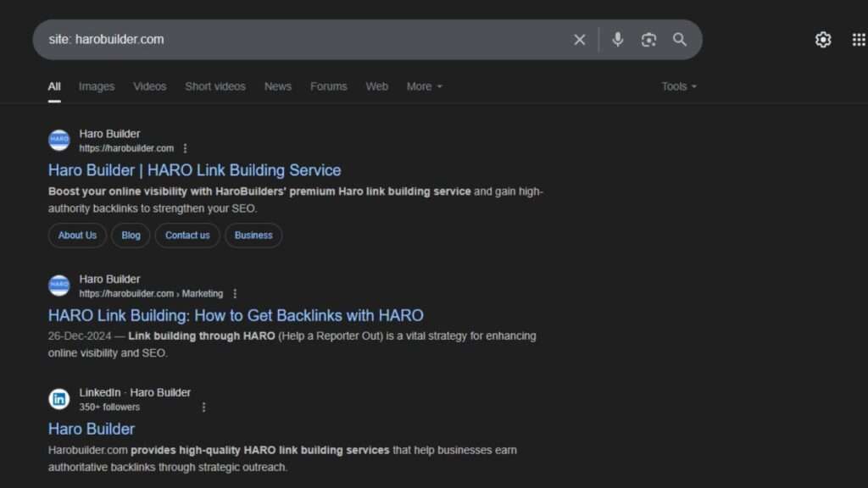This screenshot has width=868, height=488.
Task: Click the magnifying glass search icon
Action: tap(680, 40)
